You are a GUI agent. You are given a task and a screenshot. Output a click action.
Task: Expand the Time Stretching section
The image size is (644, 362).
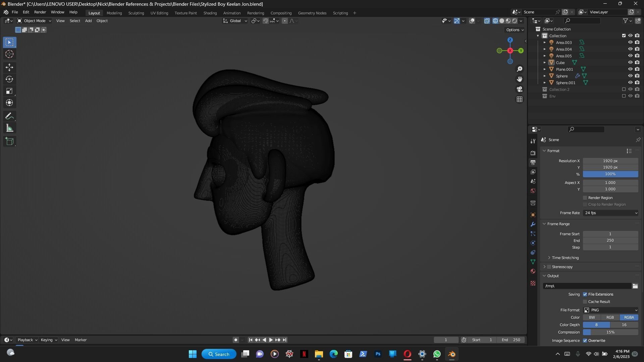pos(565,258)
